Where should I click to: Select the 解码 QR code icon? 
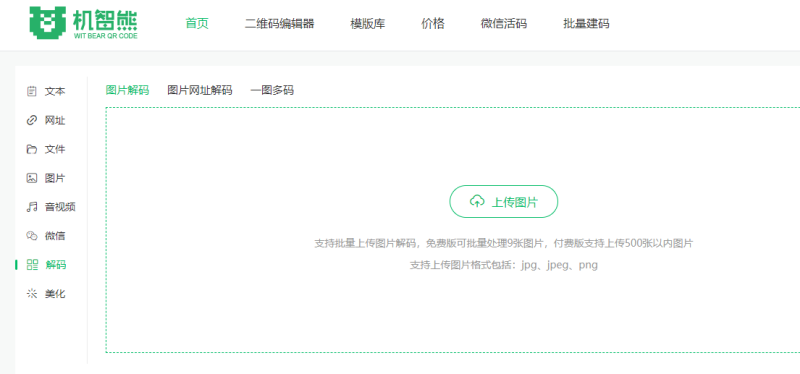(x=32, y=264)
